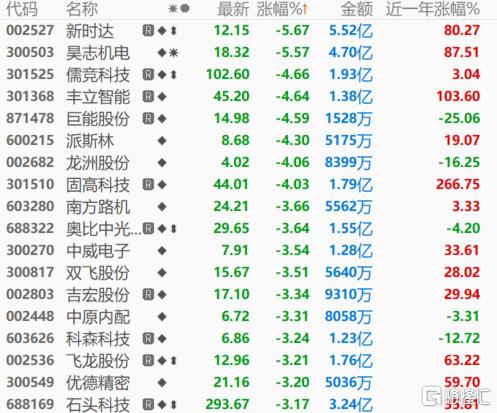This screenshot has width=497, height=413.
Task: Open the stock named 石头科技
Action: pyautogui.click(x=98, y=405)
